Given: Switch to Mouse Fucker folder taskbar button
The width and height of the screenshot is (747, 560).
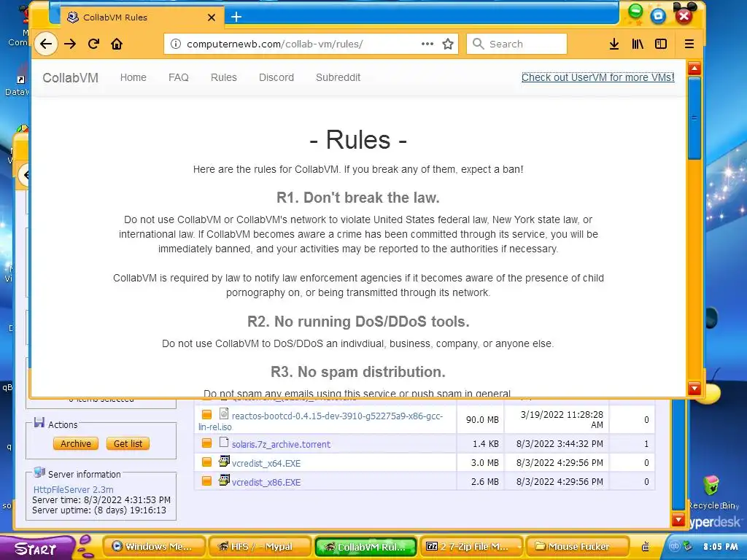Looking at the screenshot, I should click(x=577, y=547).
